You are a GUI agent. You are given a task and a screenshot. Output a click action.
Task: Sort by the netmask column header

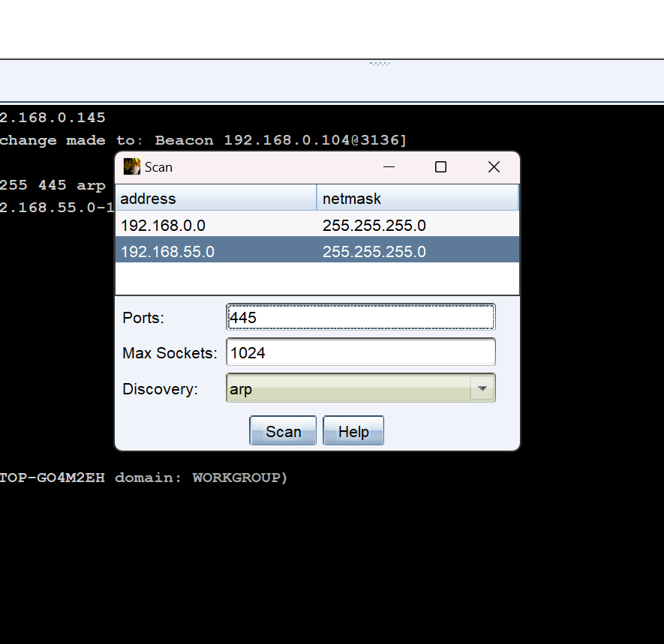click(x=417, y=199)
